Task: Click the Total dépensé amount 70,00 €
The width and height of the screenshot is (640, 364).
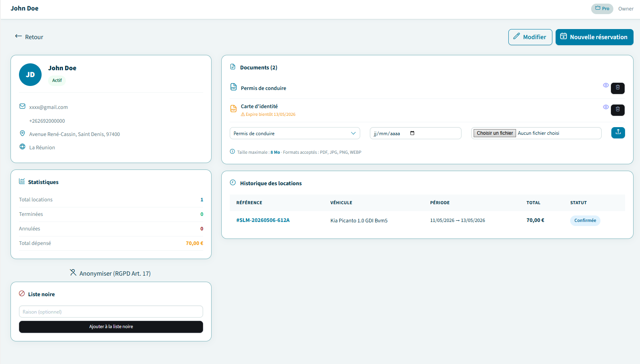Action: 195,243
